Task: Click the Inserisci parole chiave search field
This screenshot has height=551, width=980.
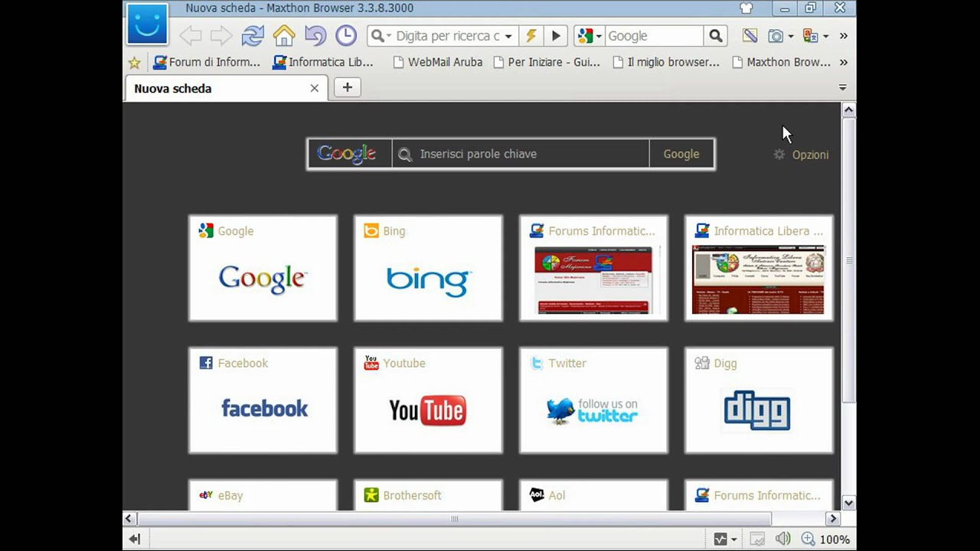Action: coord(521,154)
